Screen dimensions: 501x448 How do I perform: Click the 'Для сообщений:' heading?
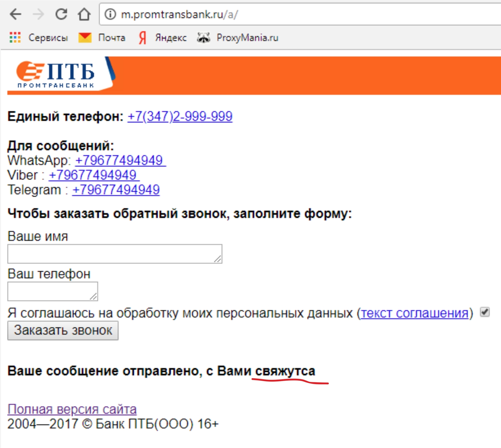[61, 146]
